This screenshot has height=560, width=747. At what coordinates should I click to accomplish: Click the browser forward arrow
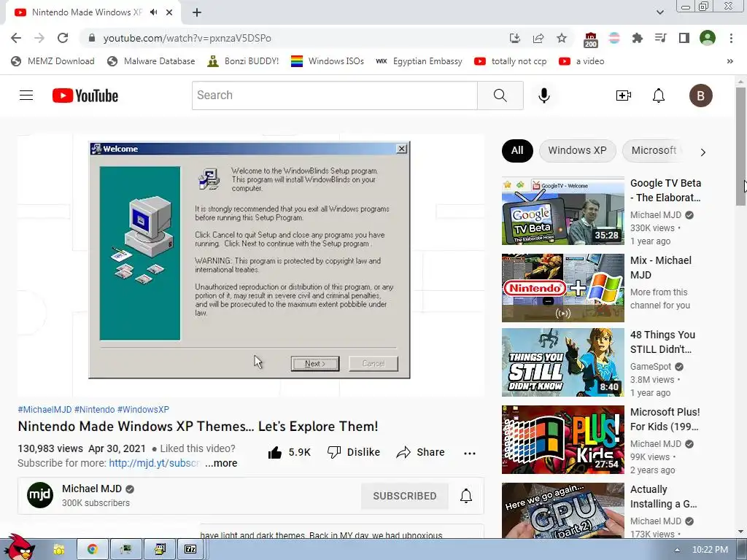pyautogui.click(x=39, y=38)
